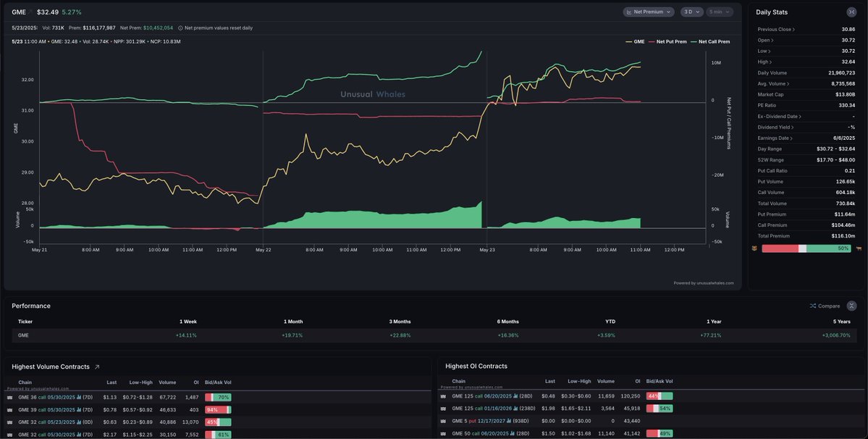Open chart icon for GME 50 call 06/20/2025
Image resolution: width=868 pixels, height=439 pixels.
tap(513, 433)
